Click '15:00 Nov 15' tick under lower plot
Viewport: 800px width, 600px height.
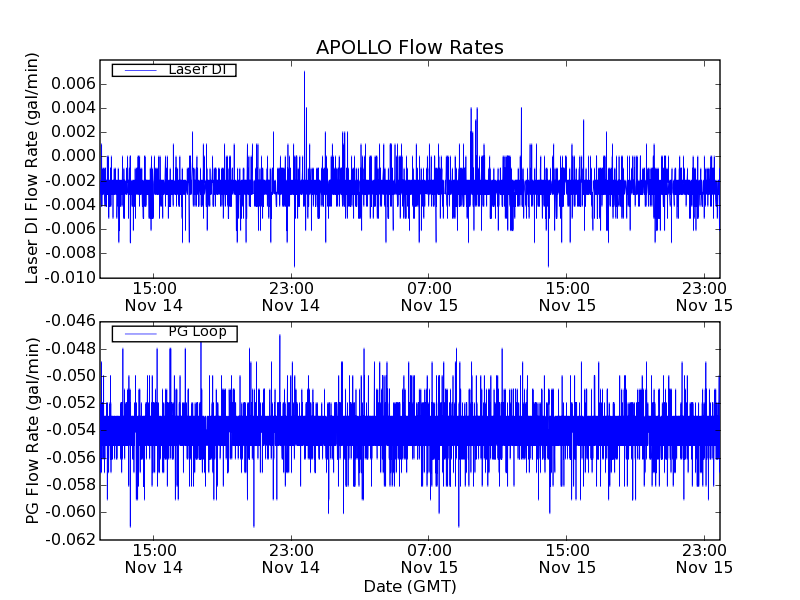567,558
